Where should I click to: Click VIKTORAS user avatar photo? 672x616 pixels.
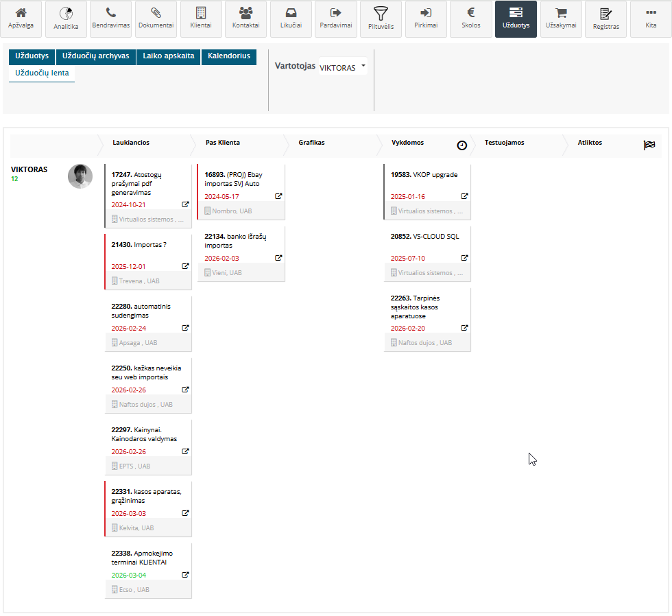(x=80, y=176)
